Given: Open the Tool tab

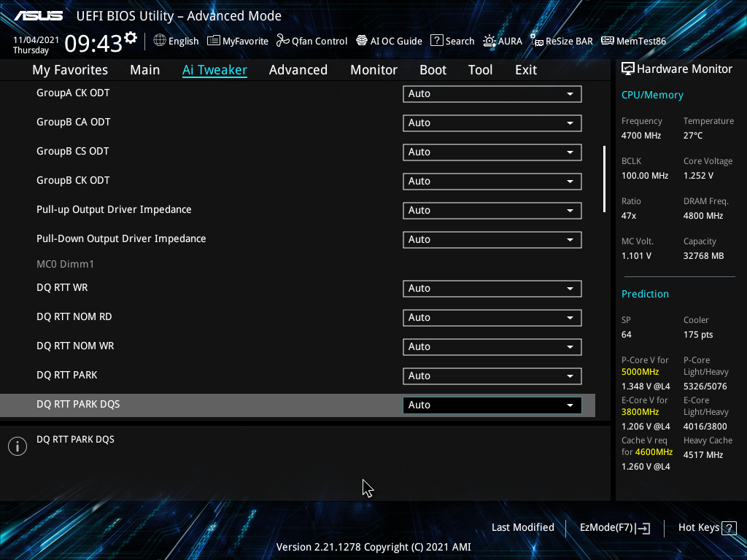Looking at the screenshot, I should click(480, 70).
